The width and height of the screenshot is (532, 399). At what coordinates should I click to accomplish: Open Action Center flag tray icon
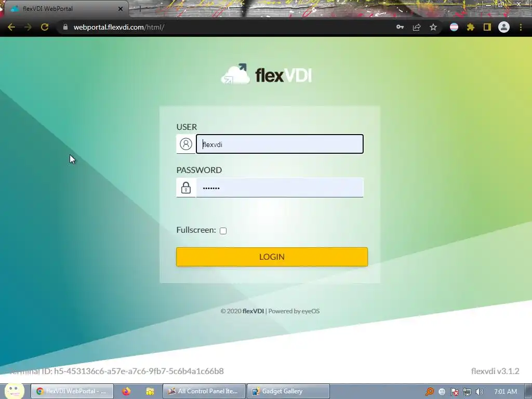454,392
